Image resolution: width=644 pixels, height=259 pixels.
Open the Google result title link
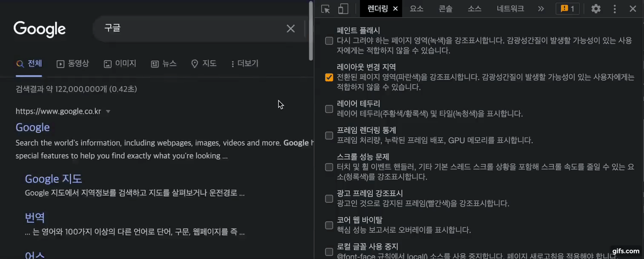click(33, 127)
